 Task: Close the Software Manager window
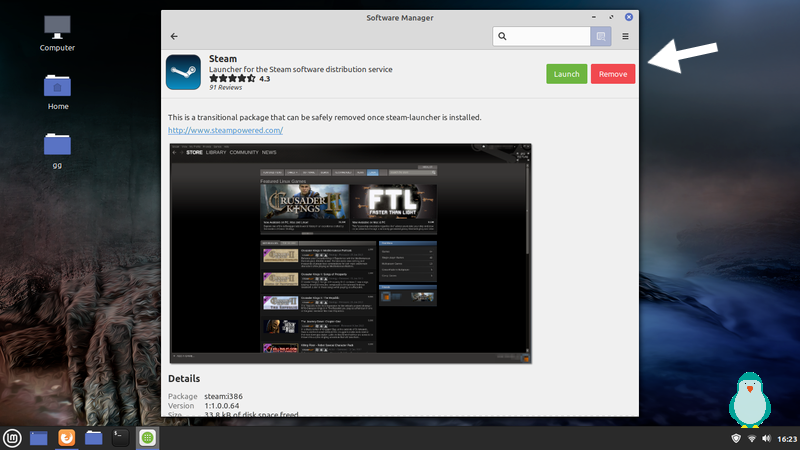click(629, 17)
